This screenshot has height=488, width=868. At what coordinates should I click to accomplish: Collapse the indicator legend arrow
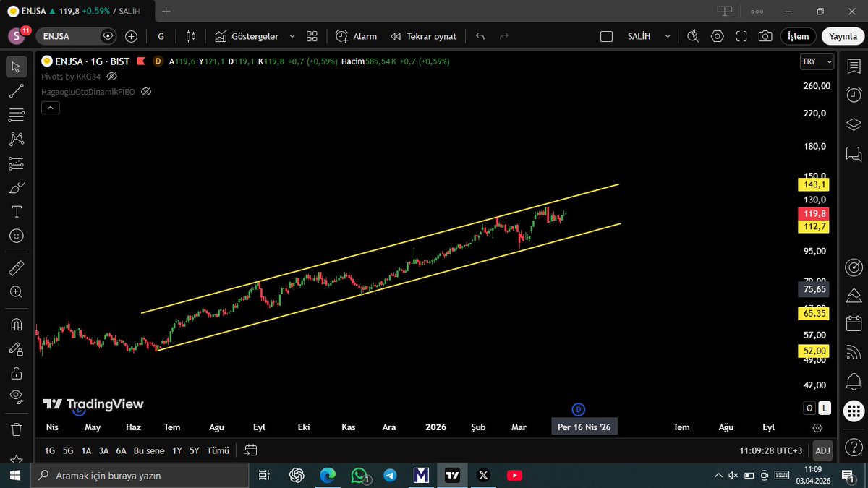(50, 108)
